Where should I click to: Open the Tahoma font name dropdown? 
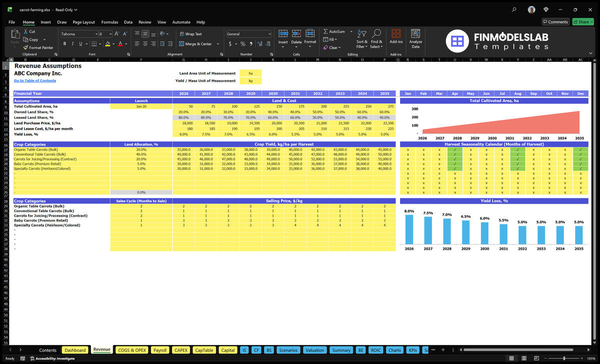click(96, 34)
